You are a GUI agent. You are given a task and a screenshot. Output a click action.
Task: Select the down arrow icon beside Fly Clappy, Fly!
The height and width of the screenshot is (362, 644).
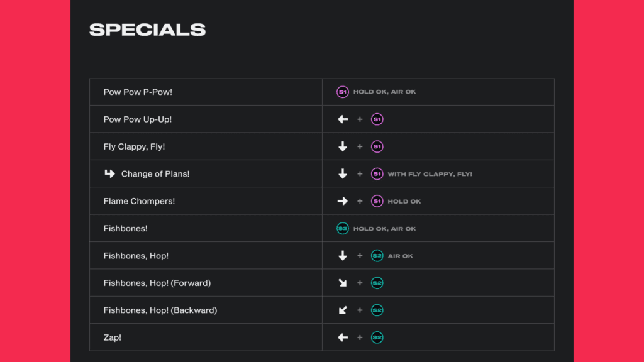tap(342, 146)
